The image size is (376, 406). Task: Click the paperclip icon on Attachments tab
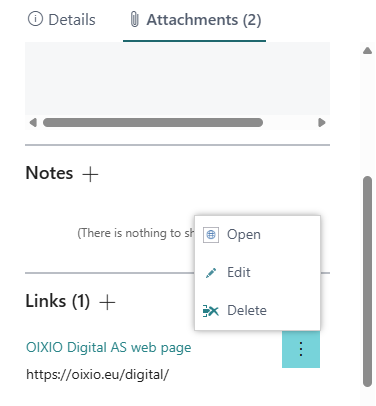click(134, 20)
